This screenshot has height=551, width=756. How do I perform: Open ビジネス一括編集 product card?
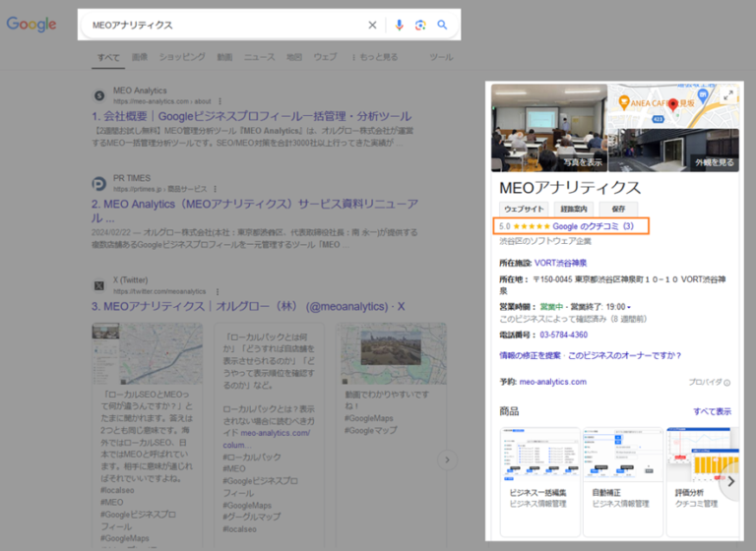click(540, 481)
